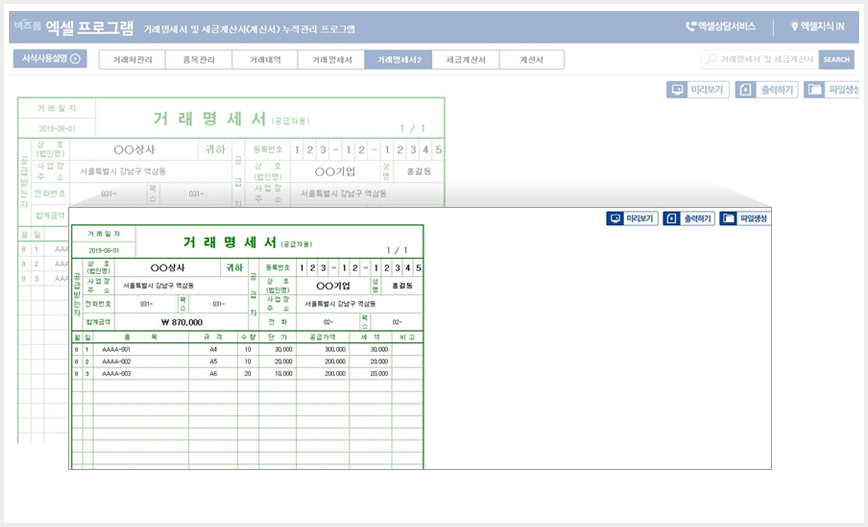Screen dimensions: 868x527
Task: Click the phone icon by 엑셀상담서비스
Action: coord(691,26)
